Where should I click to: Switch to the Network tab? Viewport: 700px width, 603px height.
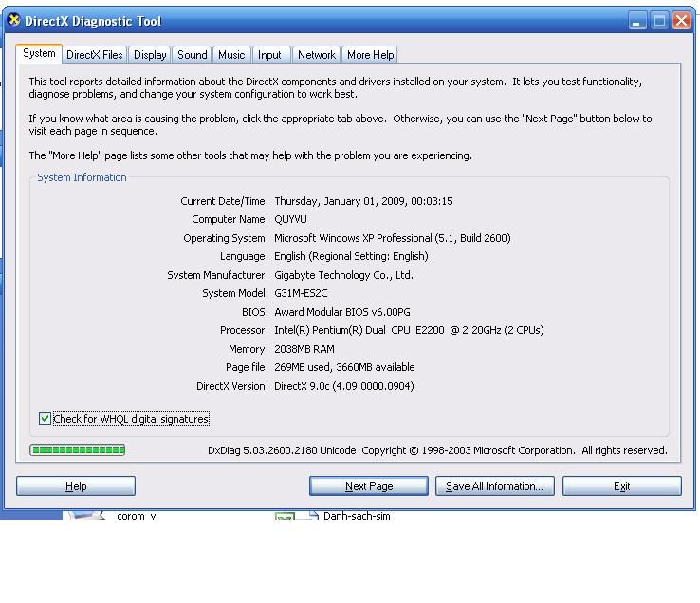[x=316, y=55]
